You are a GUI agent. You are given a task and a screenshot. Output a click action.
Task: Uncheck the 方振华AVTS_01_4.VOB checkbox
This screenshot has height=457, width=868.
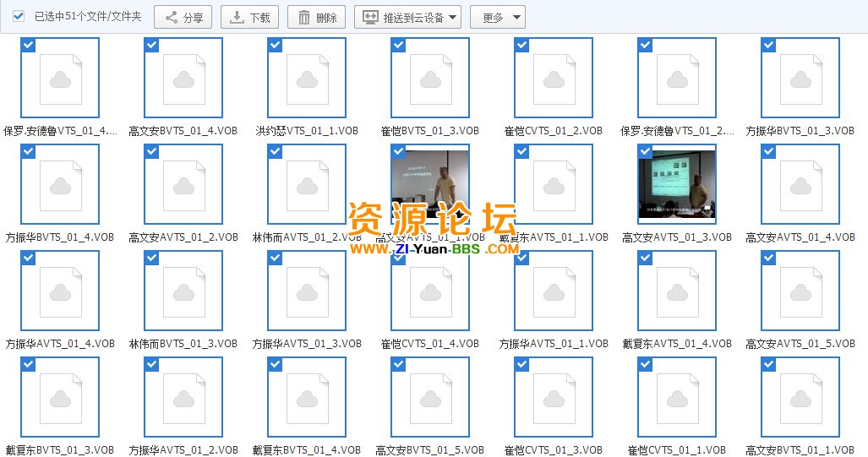28,258
